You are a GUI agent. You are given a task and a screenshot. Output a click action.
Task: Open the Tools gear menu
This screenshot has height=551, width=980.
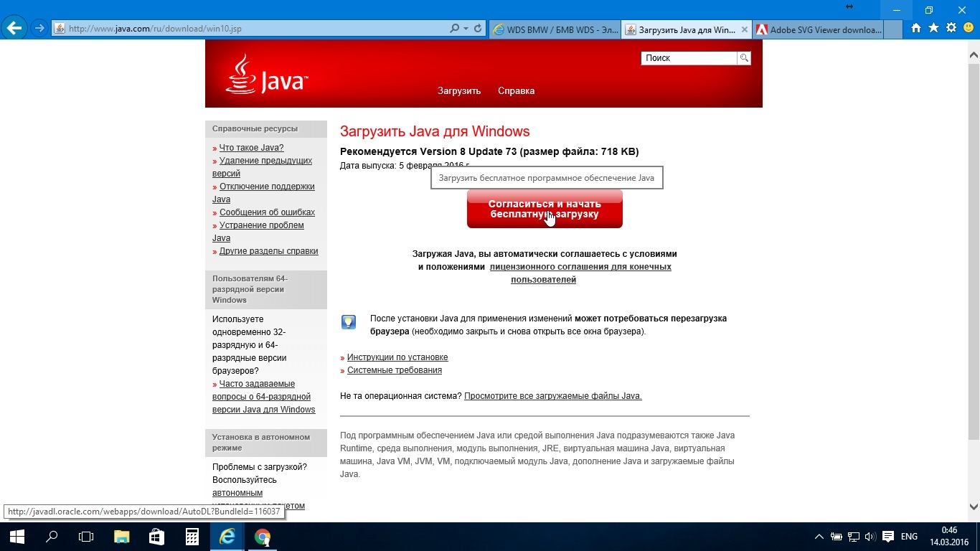[951, 28]
